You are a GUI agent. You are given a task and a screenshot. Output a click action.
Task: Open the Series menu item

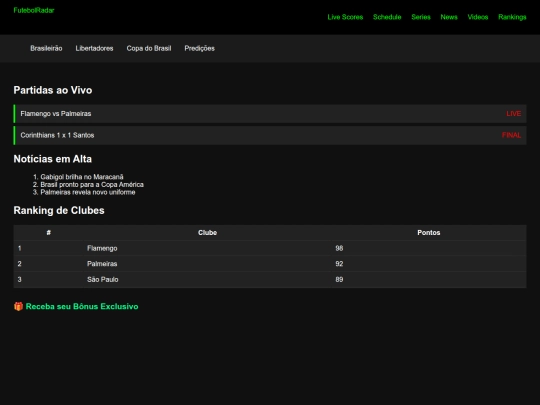[x=421, y=17]
